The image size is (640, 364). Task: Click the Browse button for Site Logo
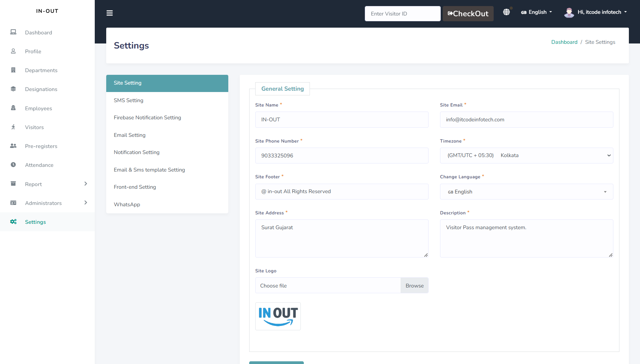coord(414,285)
